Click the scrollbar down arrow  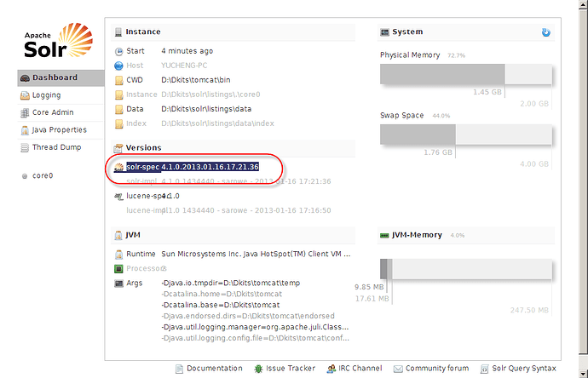tap(584, 374)
